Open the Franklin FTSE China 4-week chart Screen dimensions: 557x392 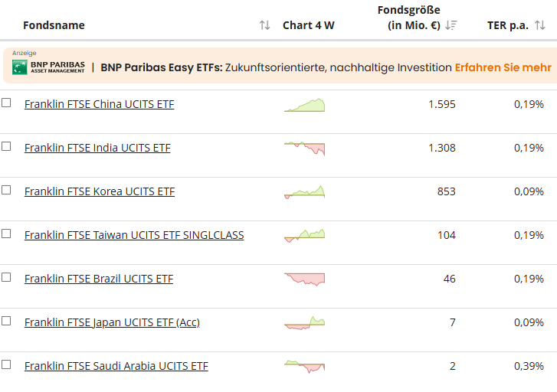tap(304, 105)
